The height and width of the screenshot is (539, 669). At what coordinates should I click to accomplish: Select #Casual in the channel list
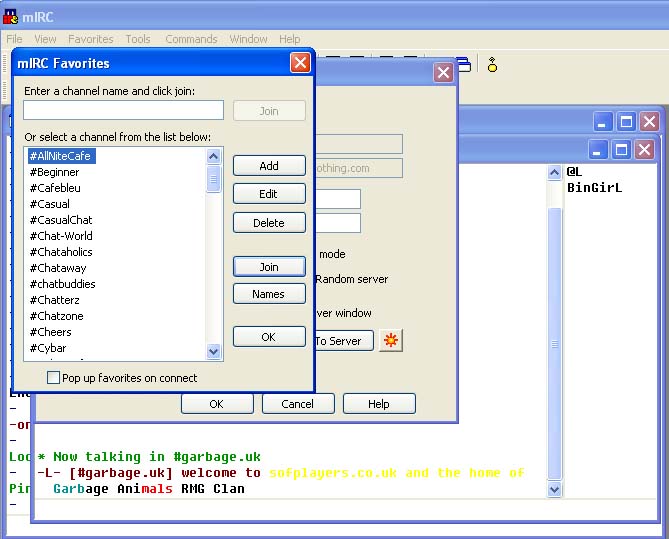click(x=49, y=204)
